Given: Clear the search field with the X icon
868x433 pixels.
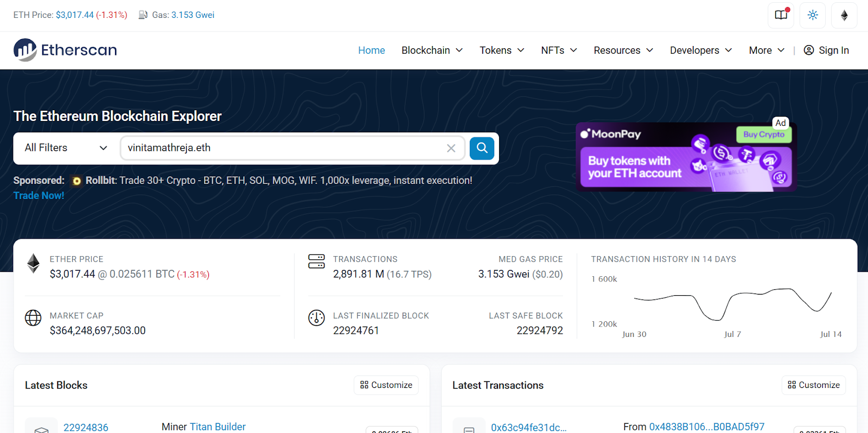Looking at the screenshot, I should 451,148.
